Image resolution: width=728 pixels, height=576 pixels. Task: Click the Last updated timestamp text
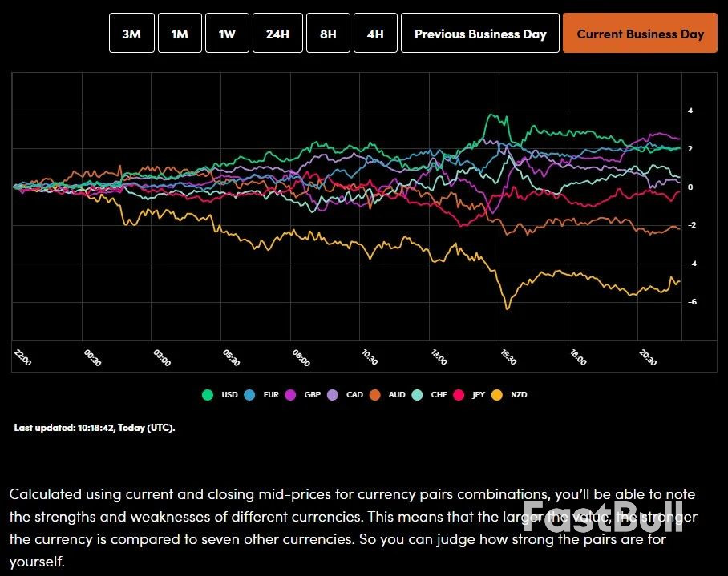pyautogui.click(x=94, y=427)
